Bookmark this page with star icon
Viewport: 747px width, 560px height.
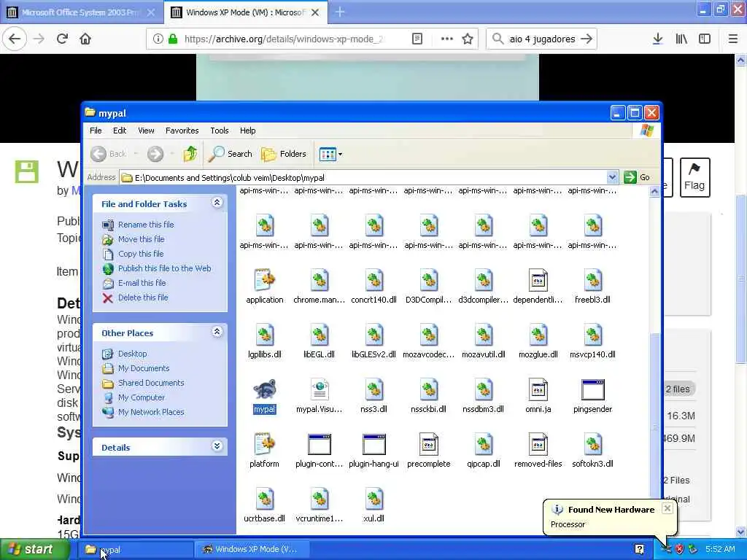pos(468,39)
